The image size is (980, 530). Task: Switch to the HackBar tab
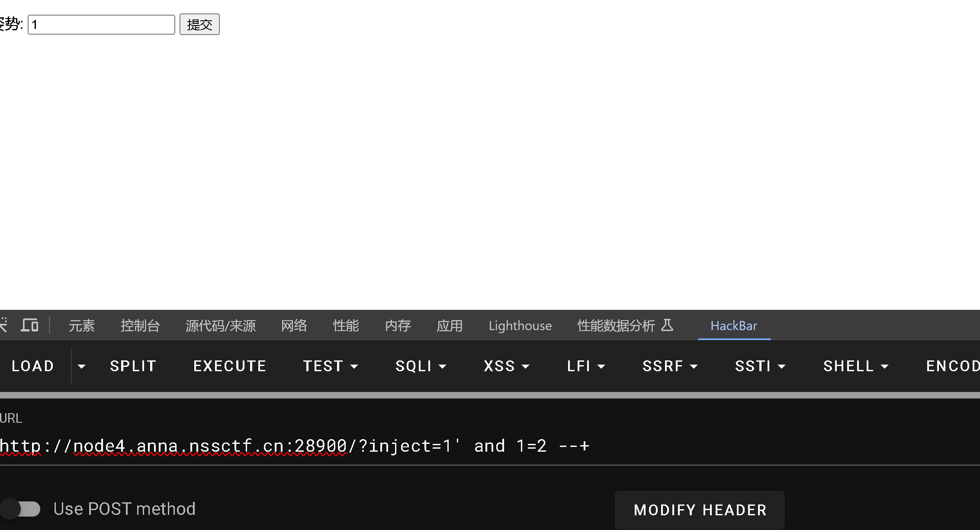tap(733, 326)
